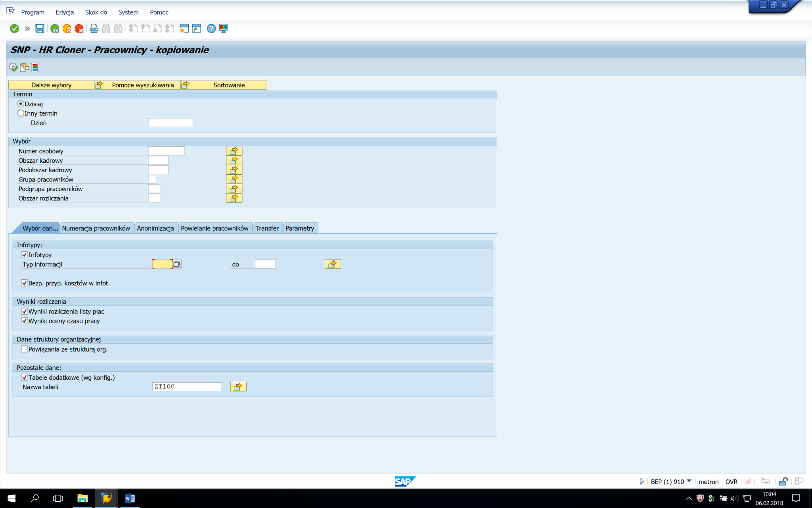Execute the program with clock icon
This screenshot has height=508, width=812.
pos(13,67)
